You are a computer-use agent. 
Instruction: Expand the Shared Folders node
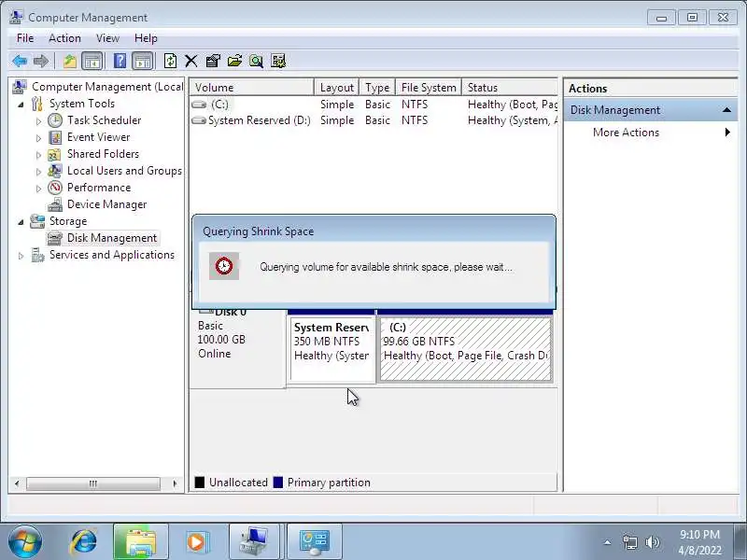coord(38,155)
